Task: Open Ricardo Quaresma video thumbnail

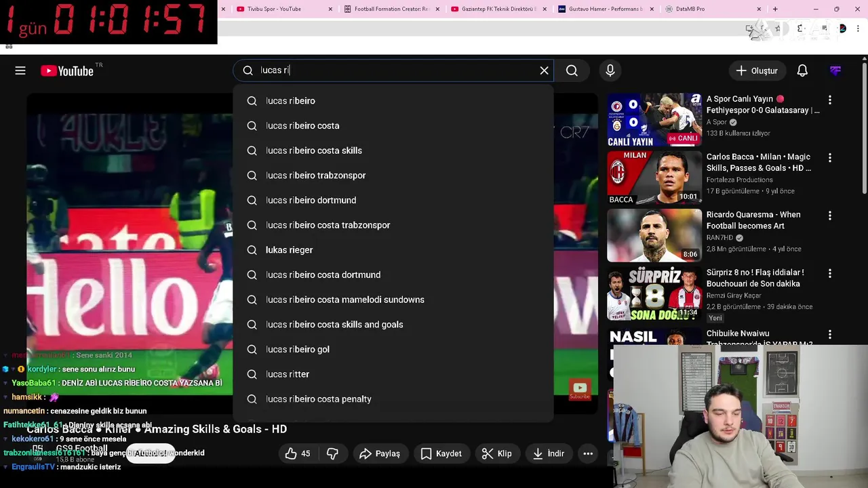Action: click(654, 235)
